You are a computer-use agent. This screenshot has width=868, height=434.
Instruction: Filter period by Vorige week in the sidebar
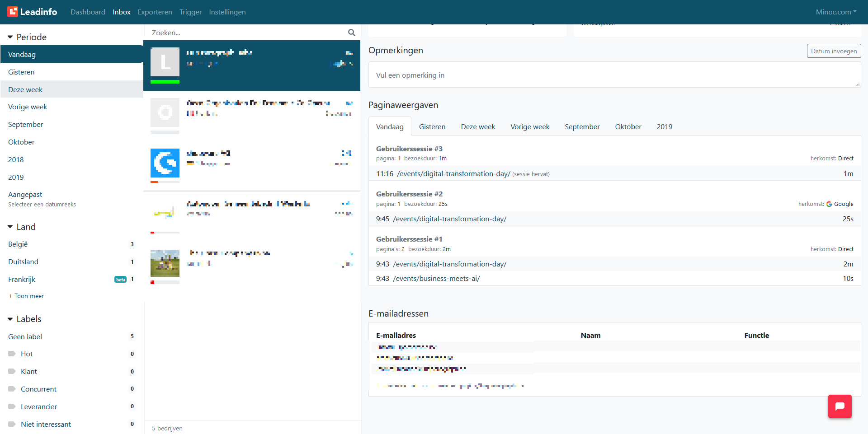[x=72, y=107]
